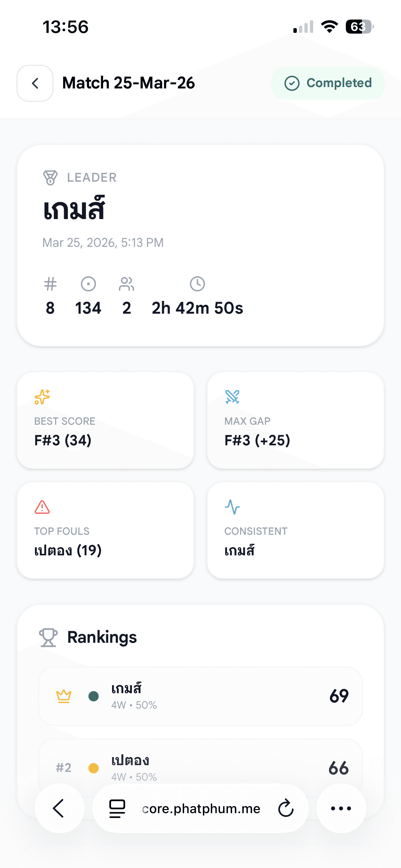The width and height of the screenshot is (401, 868).
Task: Click the Rankings trophy icon
Action: click(x=48, y=637)
